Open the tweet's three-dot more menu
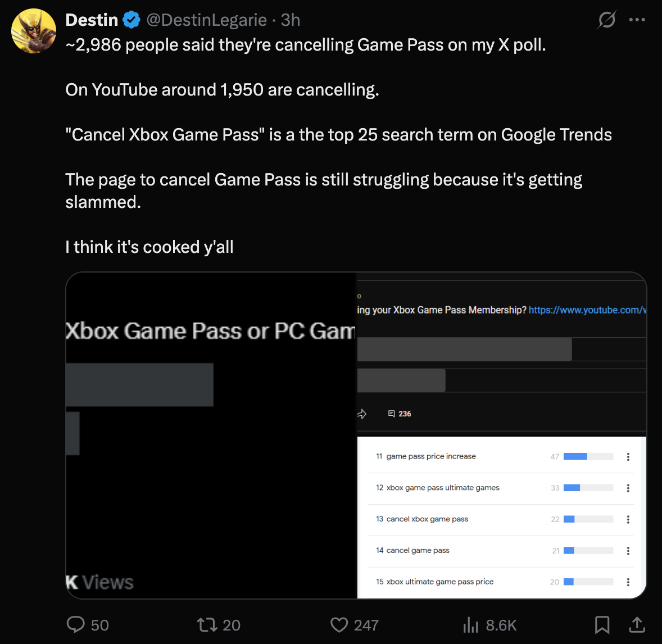The width and height of the screenshot is (662, 644). coord(637,20)
